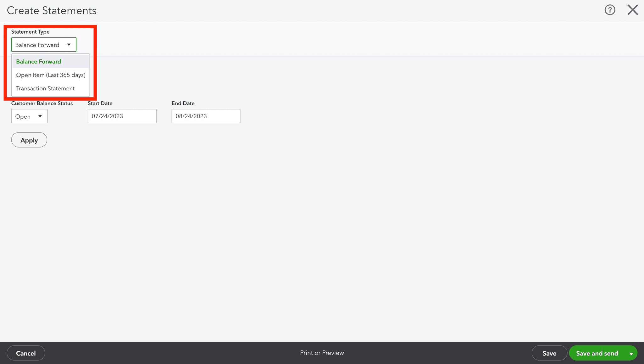The image size is (644, 364).
Task: Open the Customer Balance Status dropdown
Action: click(x=29, y=116)
